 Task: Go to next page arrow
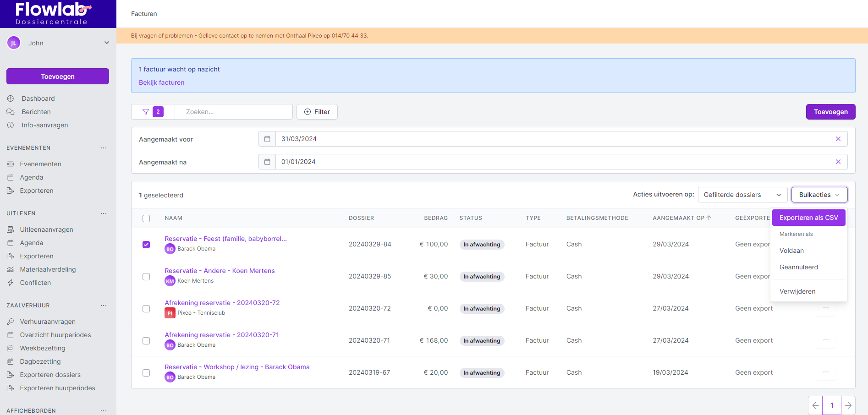coord(848,405)
